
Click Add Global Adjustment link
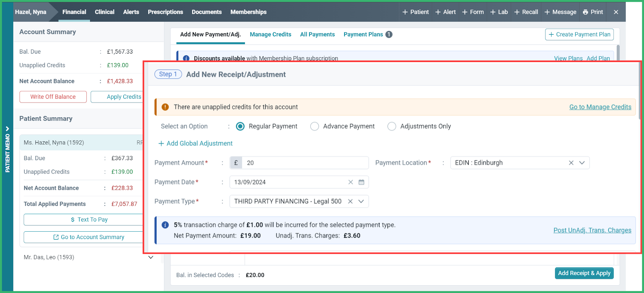click(196, 143)
